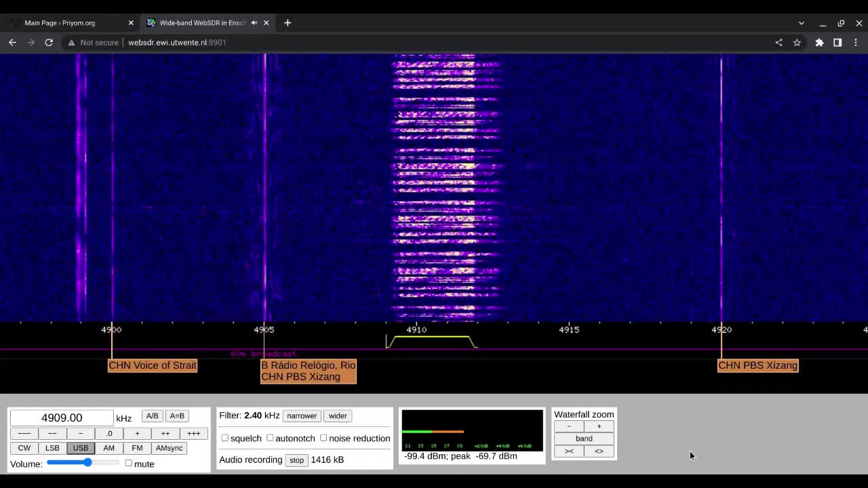Click CHN Voice of Strait station label
The height and width of the screenshot is (488, 868).
153,365
